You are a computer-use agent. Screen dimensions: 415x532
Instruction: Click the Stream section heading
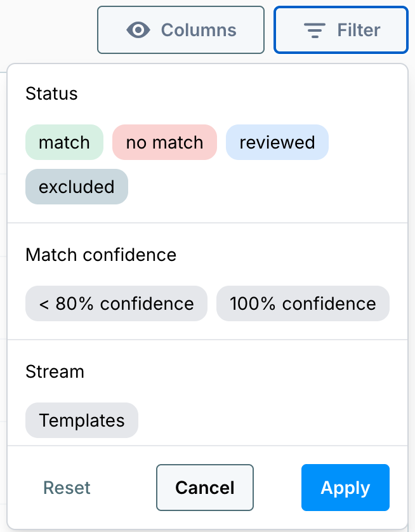[x=55, y=372]
